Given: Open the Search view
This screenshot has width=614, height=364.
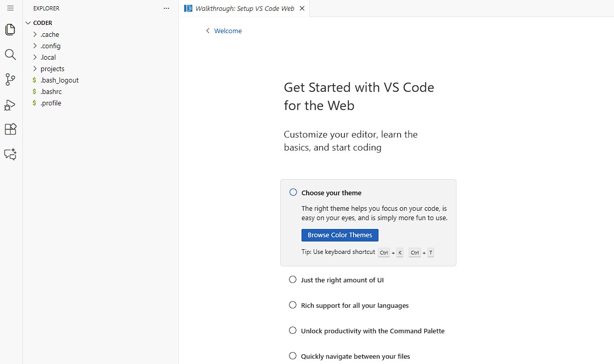Looking at the screenshot, I should [x=10, y=54].
